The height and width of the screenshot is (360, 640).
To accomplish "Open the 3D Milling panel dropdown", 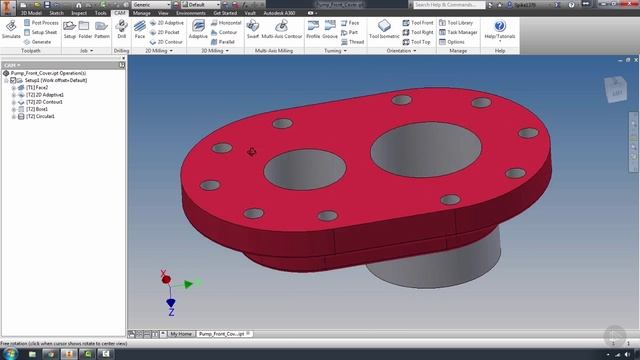I will coord(215,51).
